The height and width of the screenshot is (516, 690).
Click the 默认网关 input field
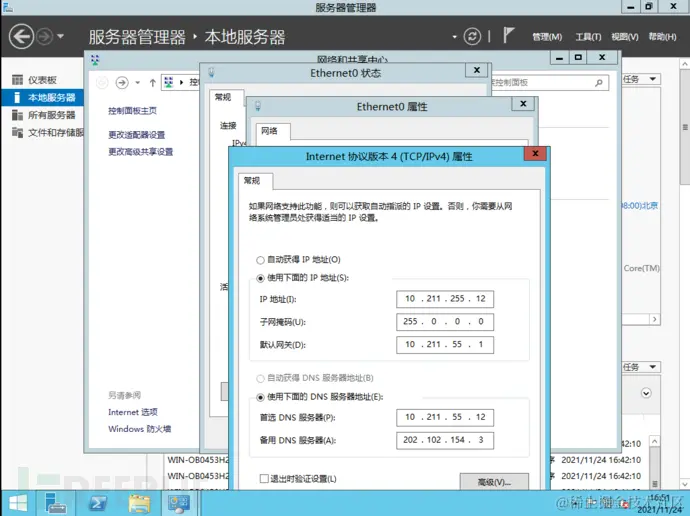tap(445, 344)
